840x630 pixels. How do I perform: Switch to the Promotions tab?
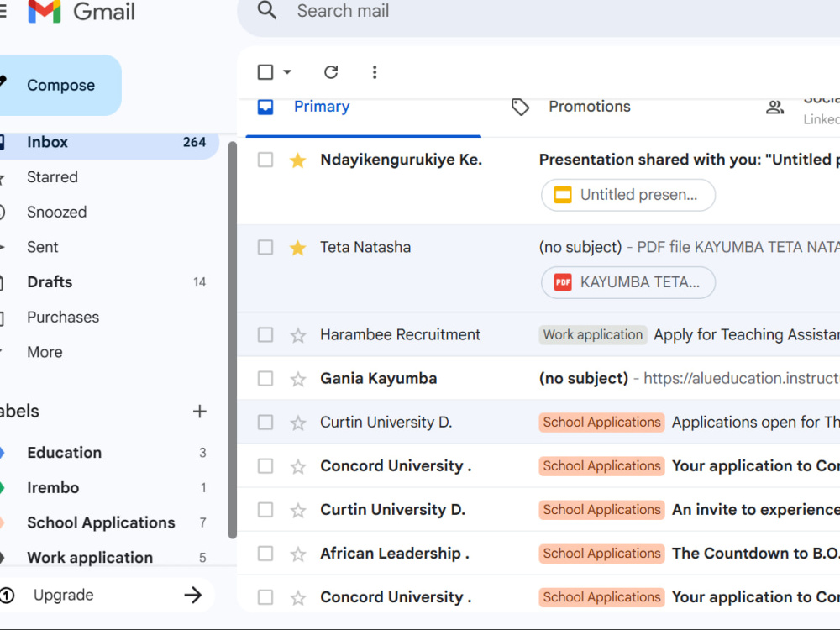pyautogui.click(x=590, y=106)
